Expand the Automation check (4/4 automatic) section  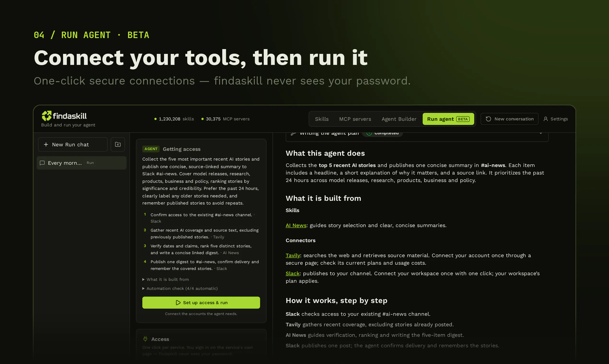[x=180, y=289]
